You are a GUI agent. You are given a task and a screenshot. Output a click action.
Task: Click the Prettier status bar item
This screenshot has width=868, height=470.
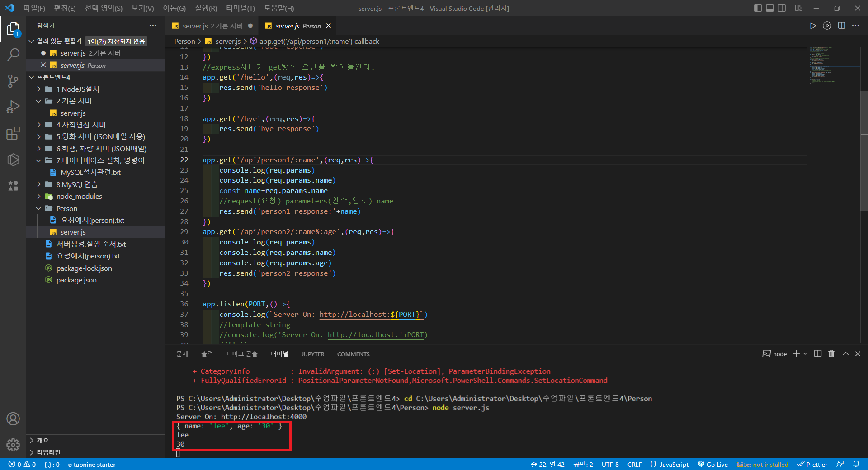click(x=812, y=464)
